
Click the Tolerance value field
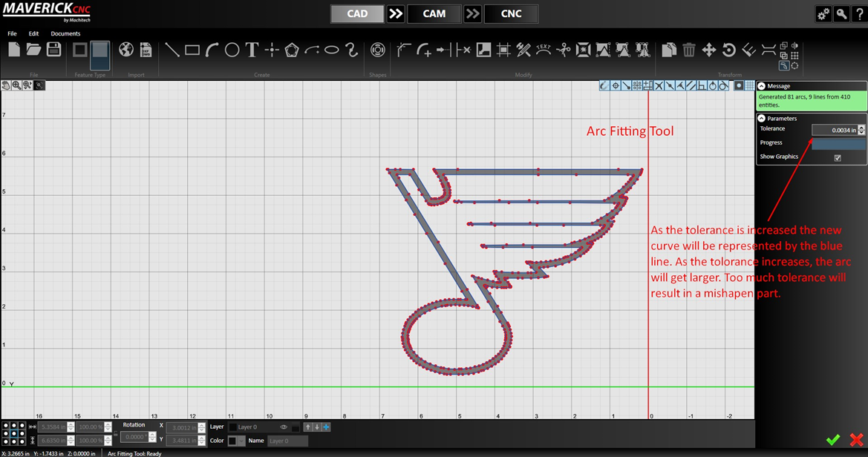point(835,130)
